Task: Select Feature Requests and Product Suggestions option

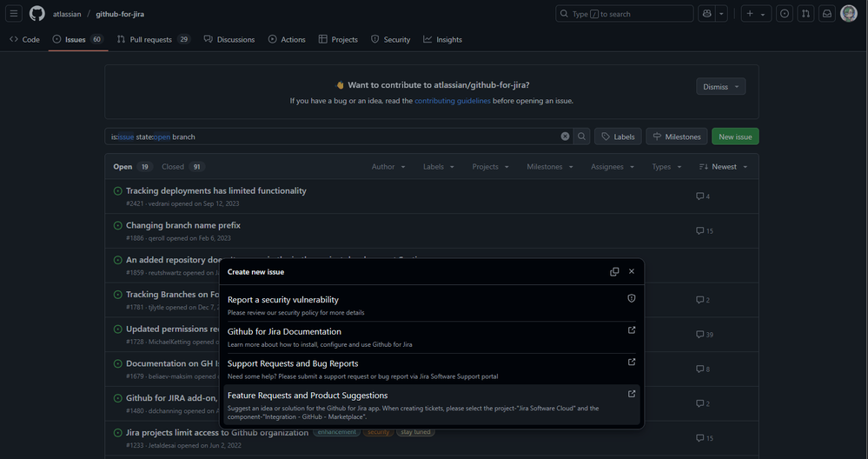Action: (432, 405)
